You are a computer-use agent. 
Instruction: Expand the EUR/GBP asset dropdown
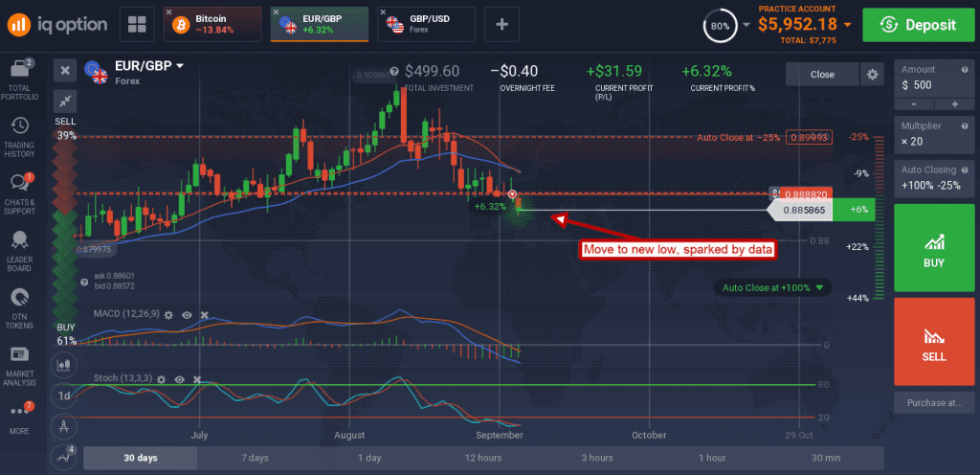click(x=180, y=66)
